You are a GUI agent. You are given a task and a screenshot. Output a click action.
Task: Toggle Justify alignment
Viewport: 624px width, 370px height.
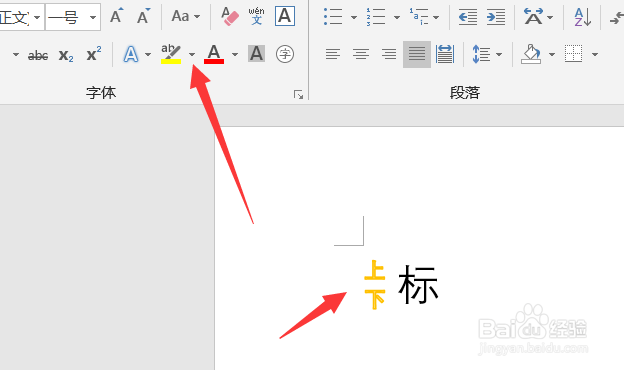[x=417, y=54]
